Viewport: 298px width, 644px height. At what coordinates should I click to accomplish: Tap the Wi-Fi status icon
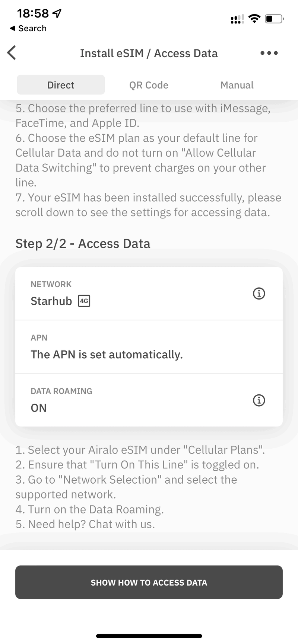click(x=255, y=19)
